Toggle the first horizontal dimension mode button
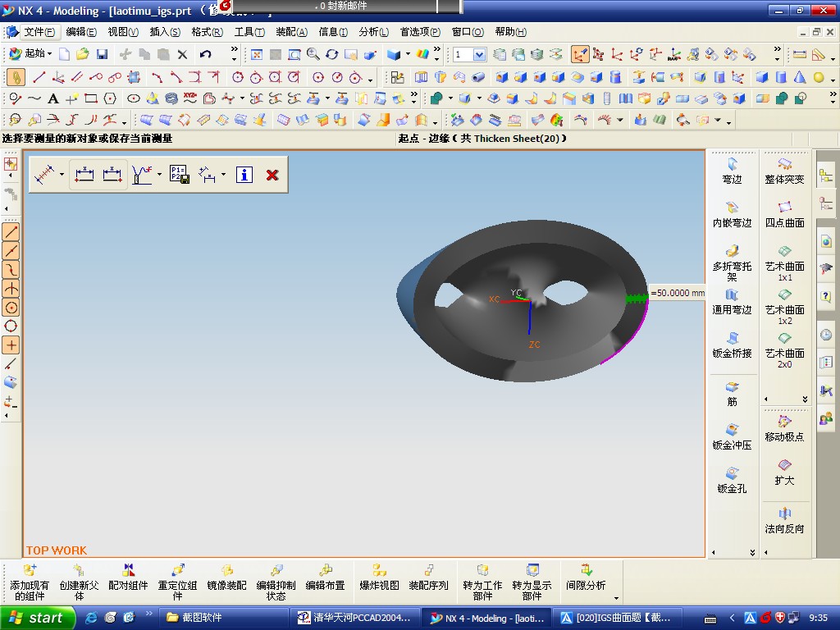Screen dimensions: 840x630 click(x=84, y=175)
